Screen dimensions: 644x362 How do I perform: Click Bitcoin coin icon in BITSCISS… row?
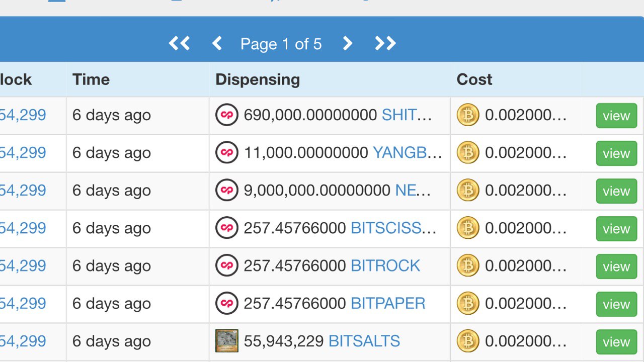pos(468,228)
